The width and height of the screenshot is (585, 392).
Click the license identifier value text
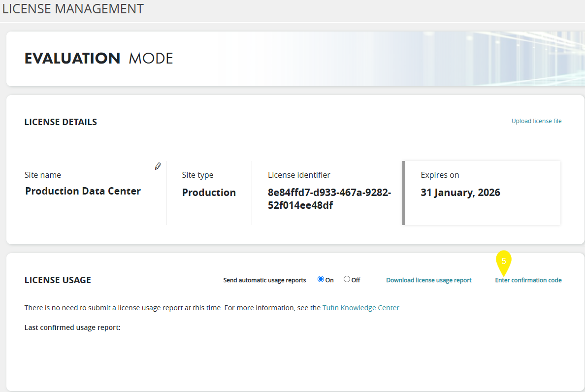click(329, 199)
